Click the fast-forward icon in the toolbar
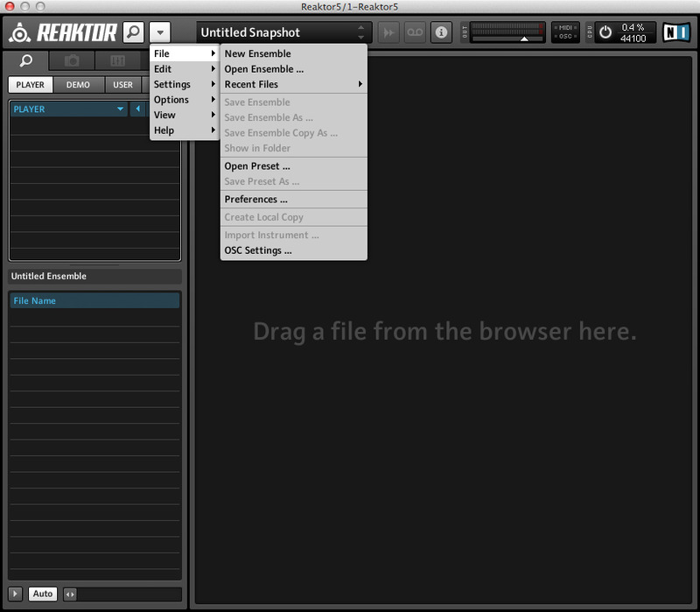This screenshot has width=700, height=612. click(x=388, y=32)
